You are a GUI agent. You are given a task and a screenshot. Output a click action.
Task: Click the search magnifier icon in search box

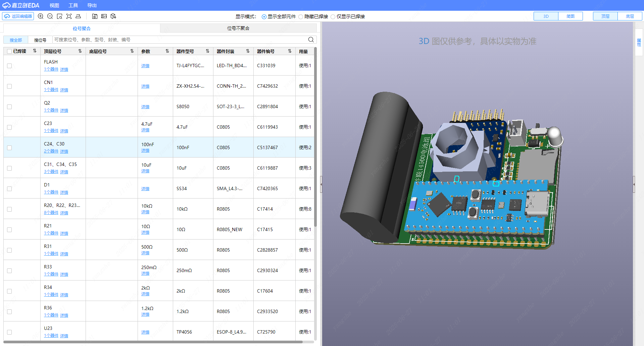(x=311, y=40)
